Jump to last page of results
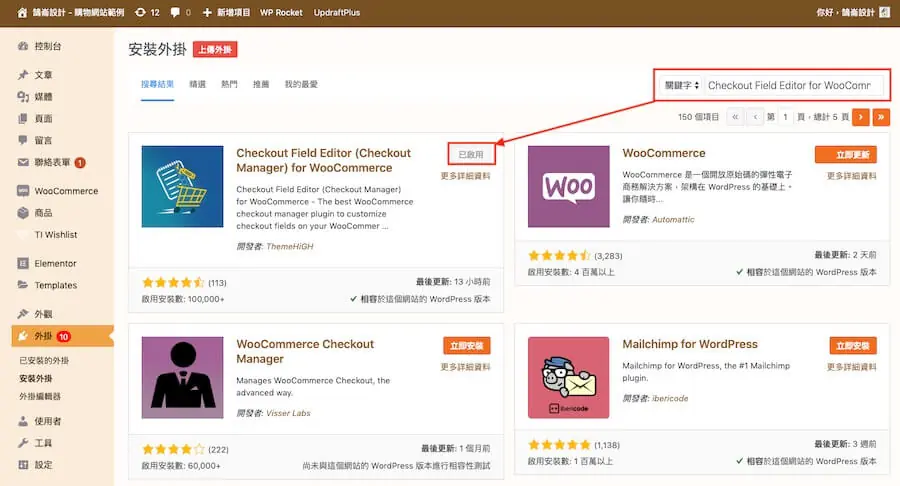The height and width of the screenshot is (486, 900). [x=881, y=117]
